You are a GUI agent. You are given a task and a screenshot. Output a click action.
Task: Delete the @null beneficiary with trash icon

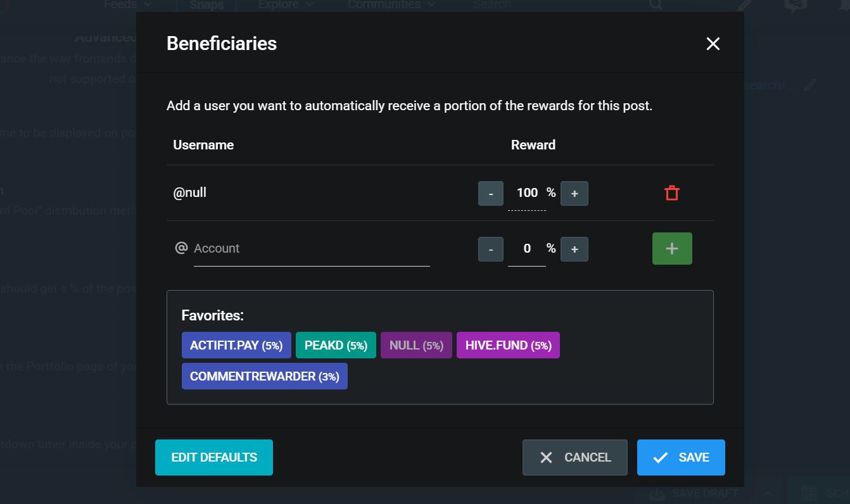coord(672,193)
